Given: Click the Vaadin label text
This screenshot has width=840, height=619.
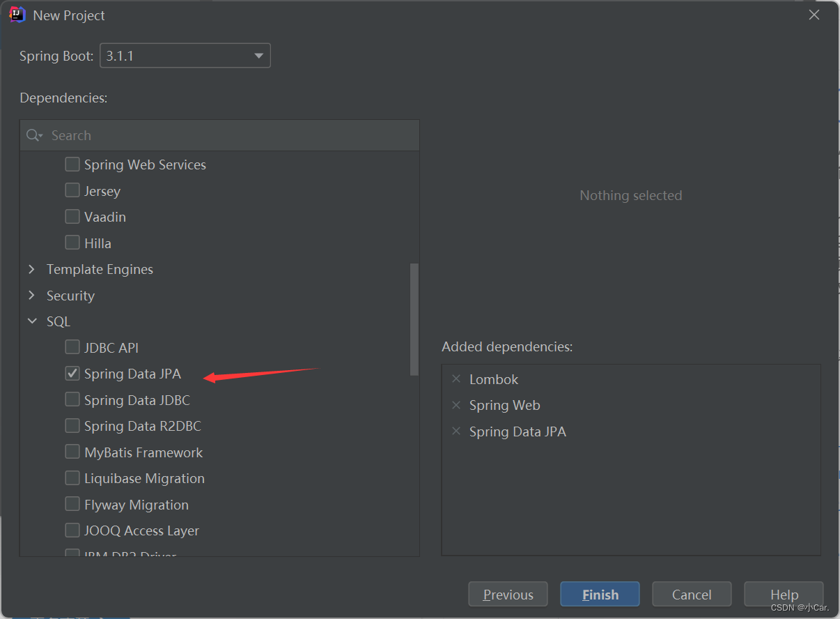Looking at the screenshot, I should tap(105, 217).
